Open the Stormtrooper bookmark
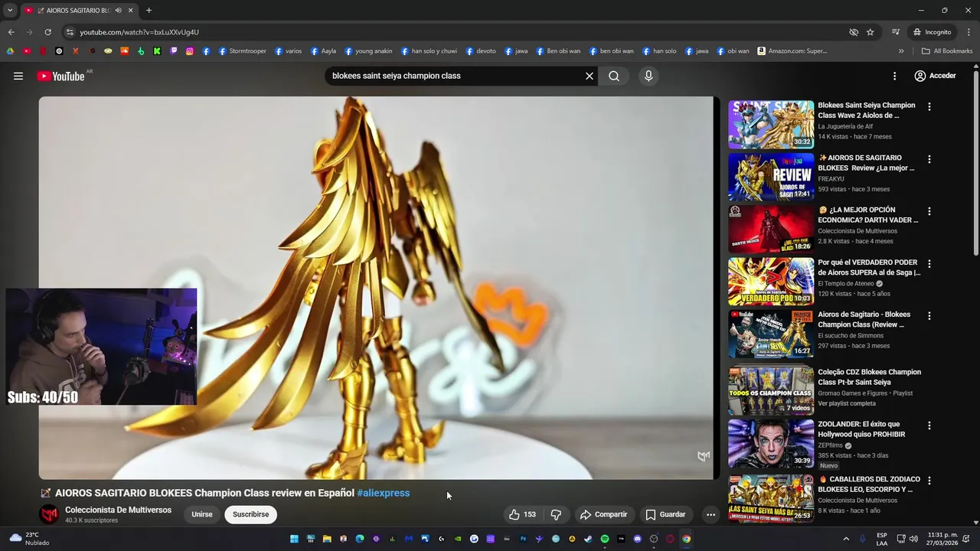Viewport: 980px width, 551px height. point(243,51)
